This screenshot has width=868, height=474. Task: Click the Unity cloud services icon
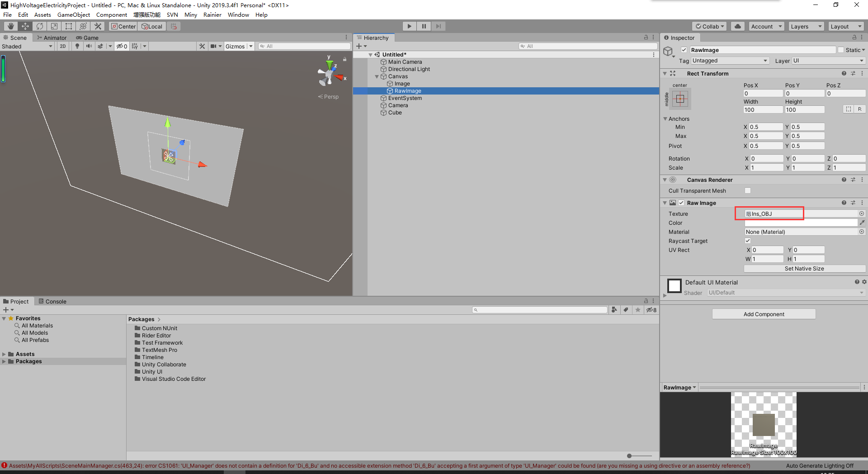(x=737, y=26)
